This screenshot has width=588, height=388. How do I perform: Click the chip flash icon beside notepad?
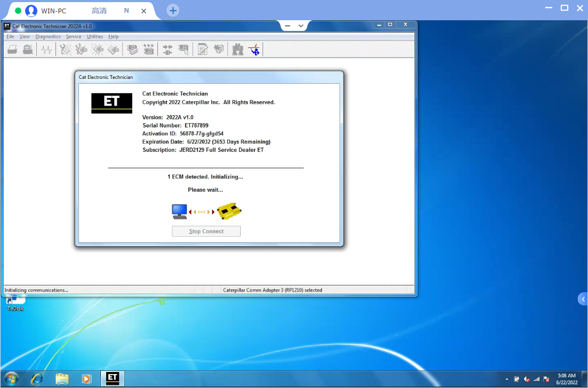click(219, 50)
